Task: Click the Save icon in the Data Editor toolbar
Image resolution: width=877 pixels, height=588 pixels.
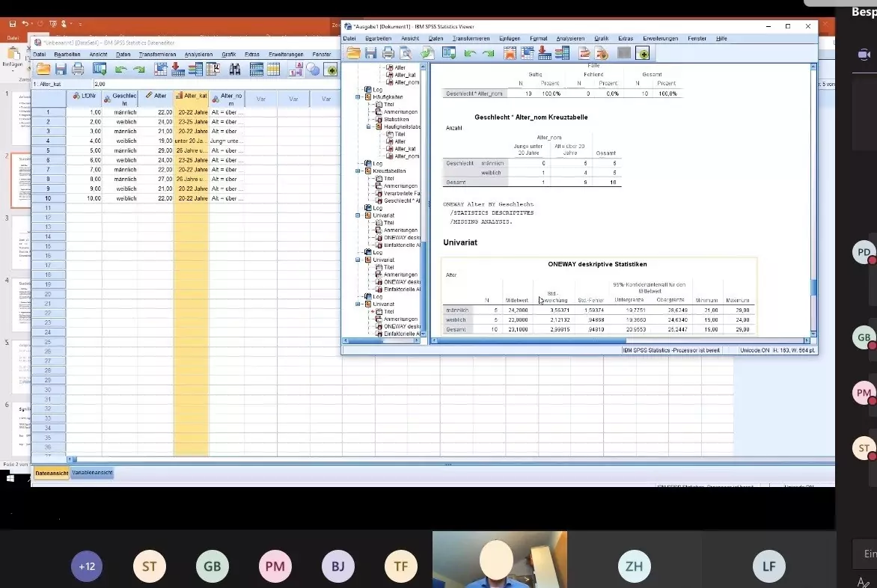Action: [x=61, y=70]
